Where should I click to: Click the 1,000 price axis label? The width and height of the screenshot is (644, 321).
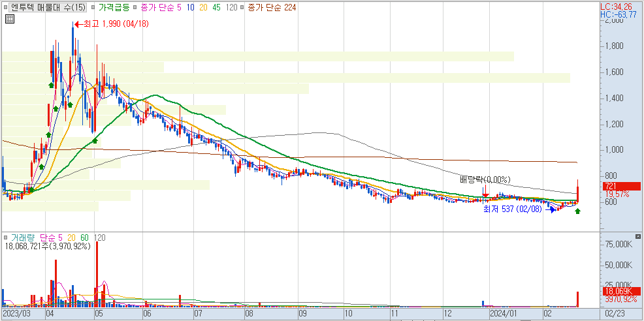point(614,150)
